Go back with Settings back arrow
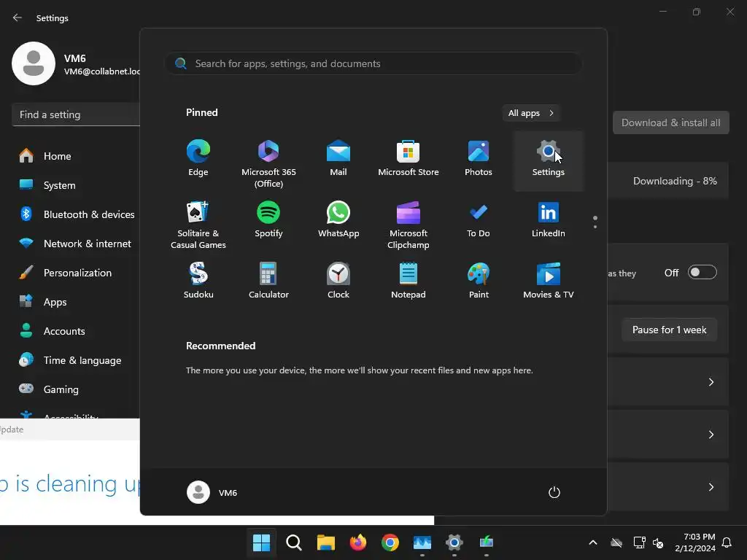 click(x=18, y=17)
